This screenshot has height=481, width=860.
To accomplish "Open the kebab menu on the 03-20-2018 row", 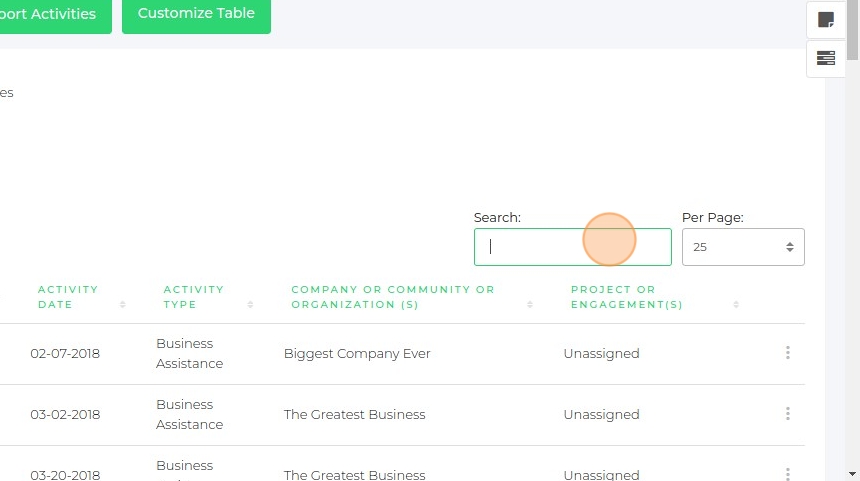I will (x=788, y=474).
